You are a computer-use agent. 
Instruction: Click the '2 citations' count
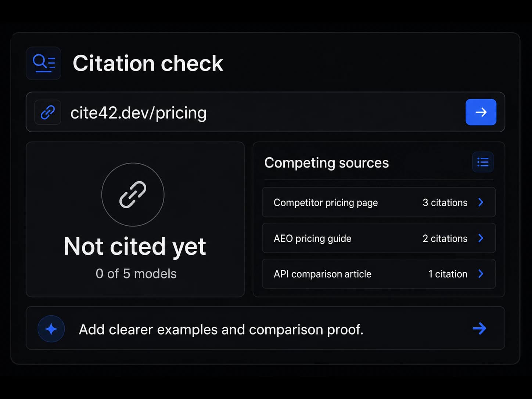click(445, 239)
